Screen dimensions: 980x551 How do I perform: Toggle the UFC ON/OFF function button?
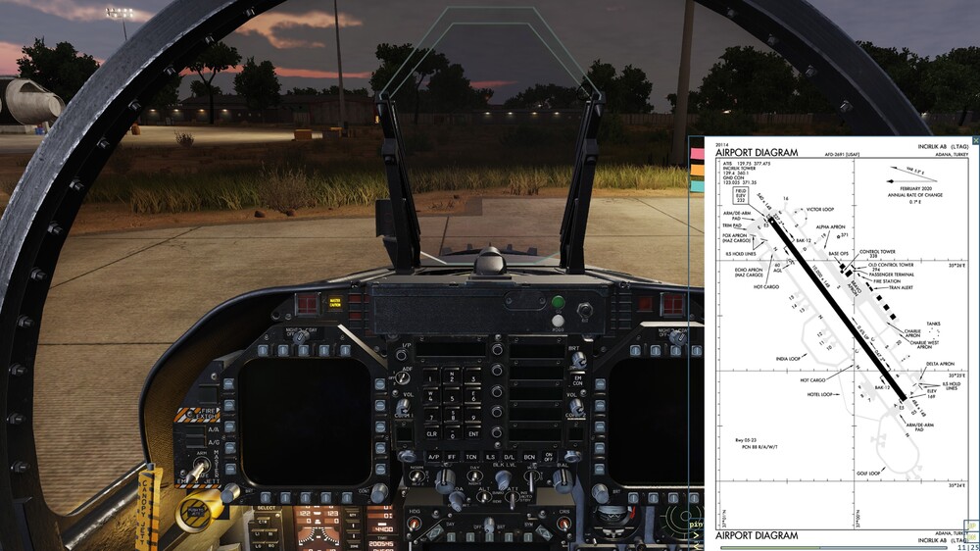pyautogui.click(x=549, y=457)
